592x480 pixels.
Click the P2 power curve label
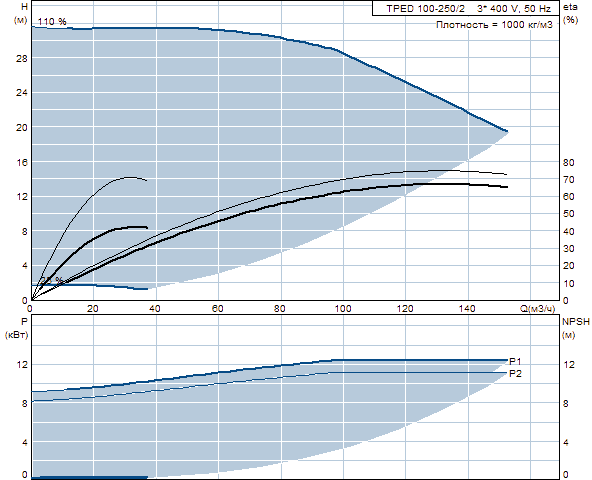click(x=515, y=374)
